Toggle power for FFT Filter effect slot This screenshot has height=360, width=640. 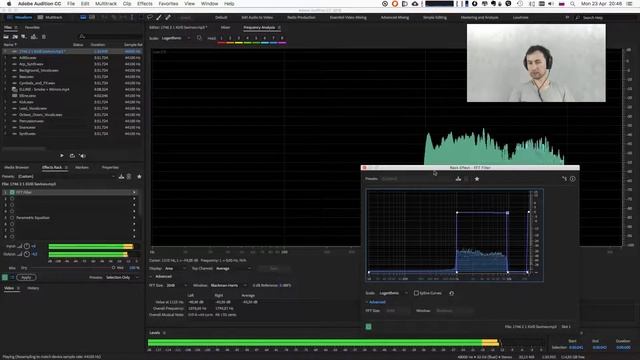coord(12,192)
